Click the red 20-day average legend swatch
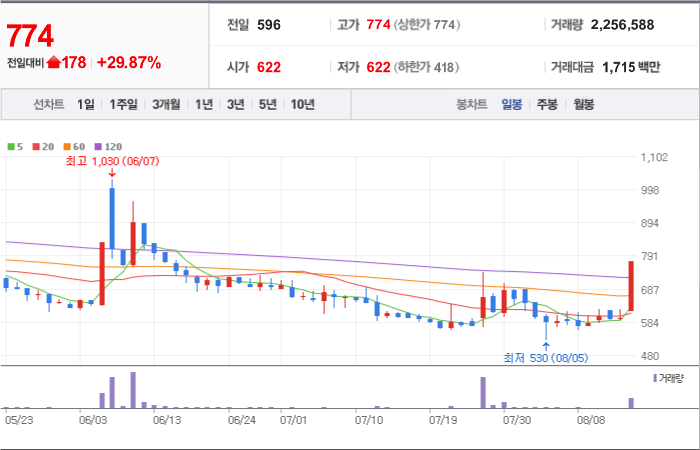The height and width of the screenshot is (450, 700). pos(36,146)
